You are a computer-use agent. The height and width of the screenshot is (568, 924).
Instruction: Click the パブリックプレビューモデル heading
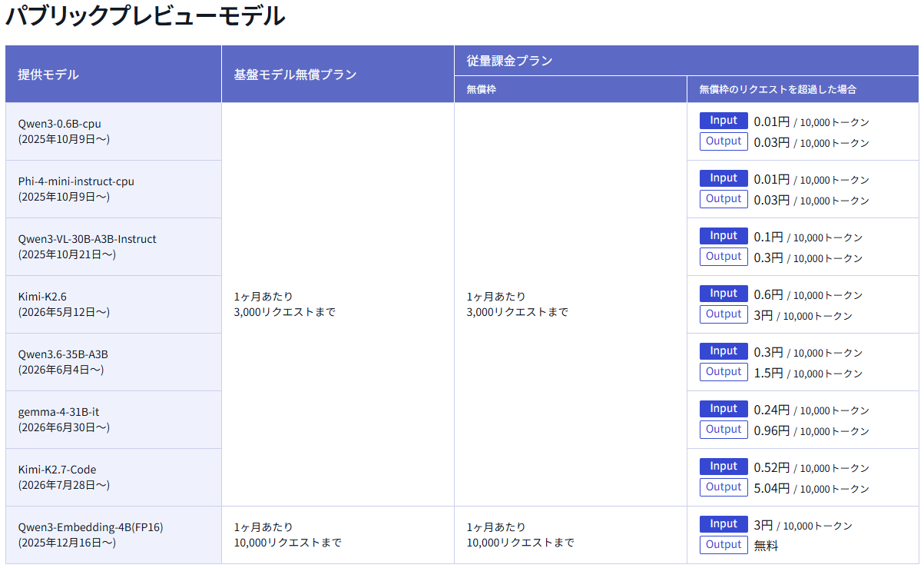point(145,16)
